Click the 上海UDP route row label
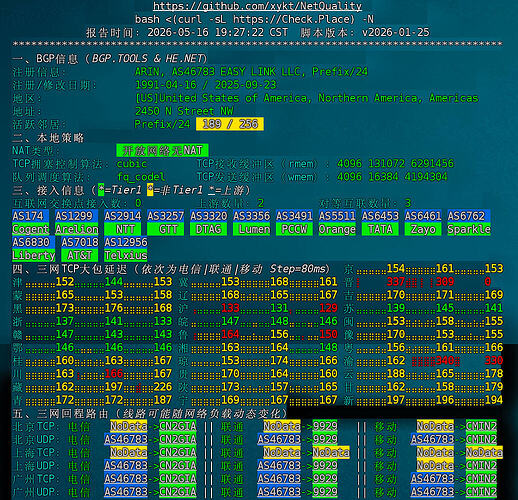518x500 pixels. pyautogui.click(x=36, y=466)
